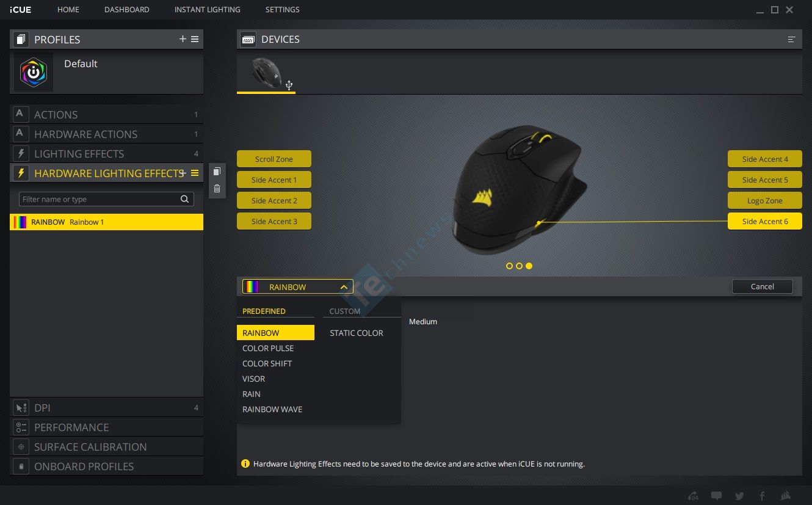The image size is (812, 505).
Task: Choose COLOR PULSE effect
Action: point(268,348)
